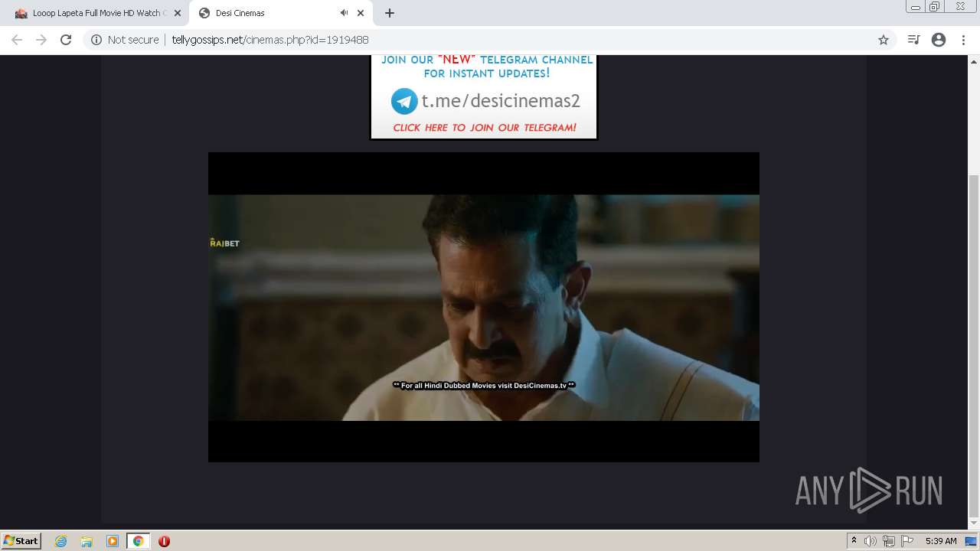Image resolution: width=980 pixels, height=551 pixels.
Task: Go back to previous page
Action: click(17, 40)
